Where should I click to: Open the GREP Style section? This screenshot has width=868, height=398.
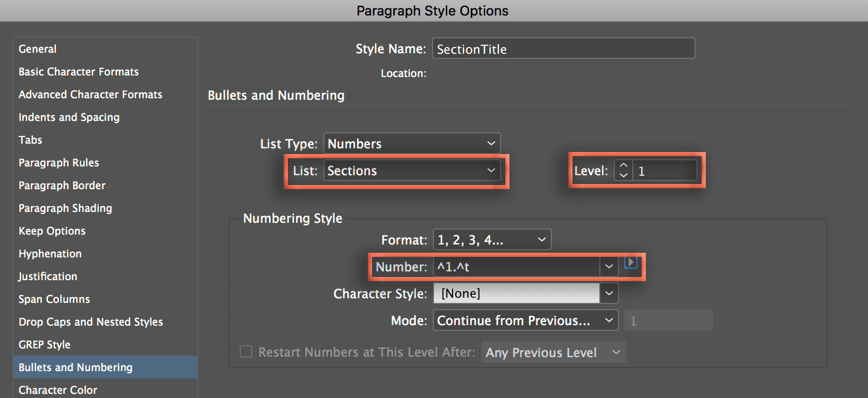(44, 345)
